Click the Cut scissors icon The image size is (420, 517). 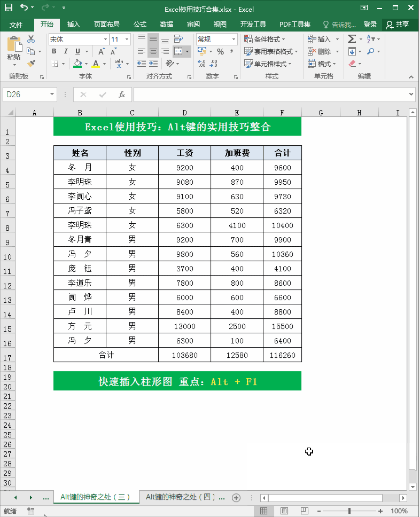click(x=31, y=39)
